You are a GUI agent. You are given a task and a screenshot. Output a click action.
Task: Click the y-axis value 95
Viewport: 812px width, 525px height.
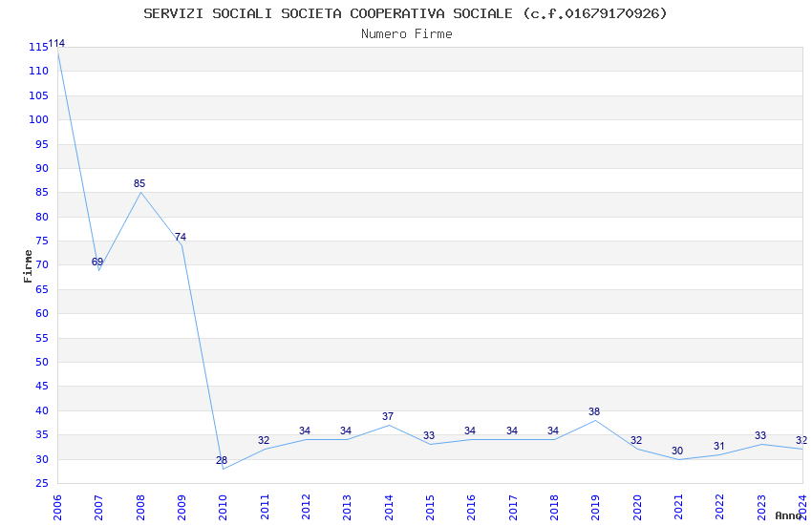(x=42, y=144)
